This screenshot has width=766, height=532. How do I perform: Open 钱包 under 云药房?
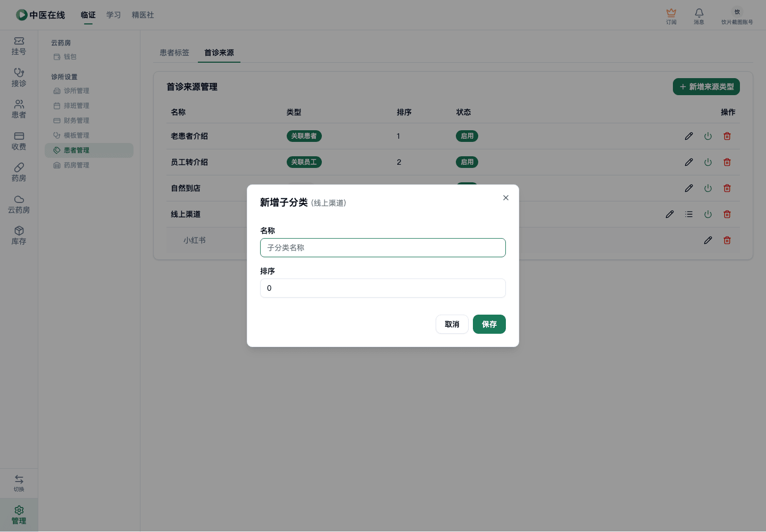pyautogui.click(x=65, y=57)
